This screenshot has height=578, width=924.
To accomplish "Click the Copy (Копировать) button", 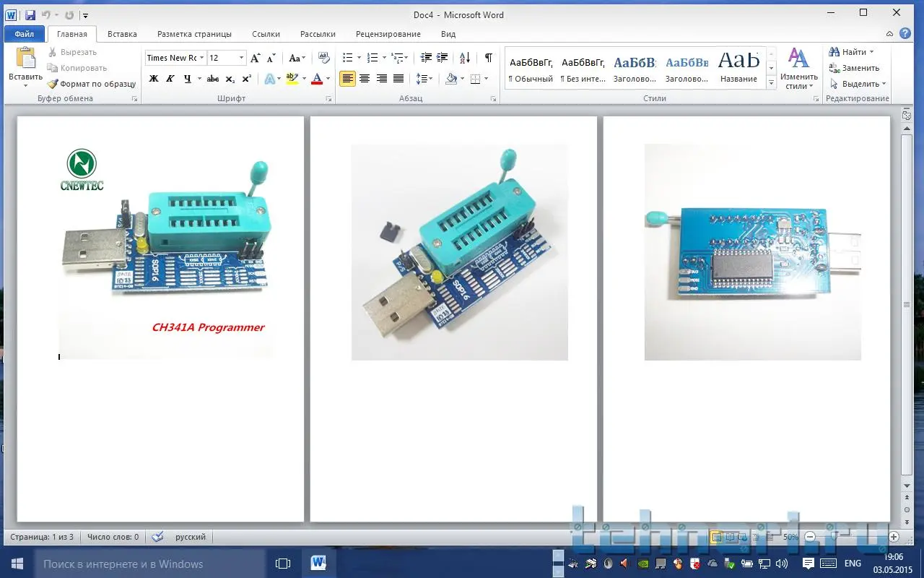I will tap(77, 68).
